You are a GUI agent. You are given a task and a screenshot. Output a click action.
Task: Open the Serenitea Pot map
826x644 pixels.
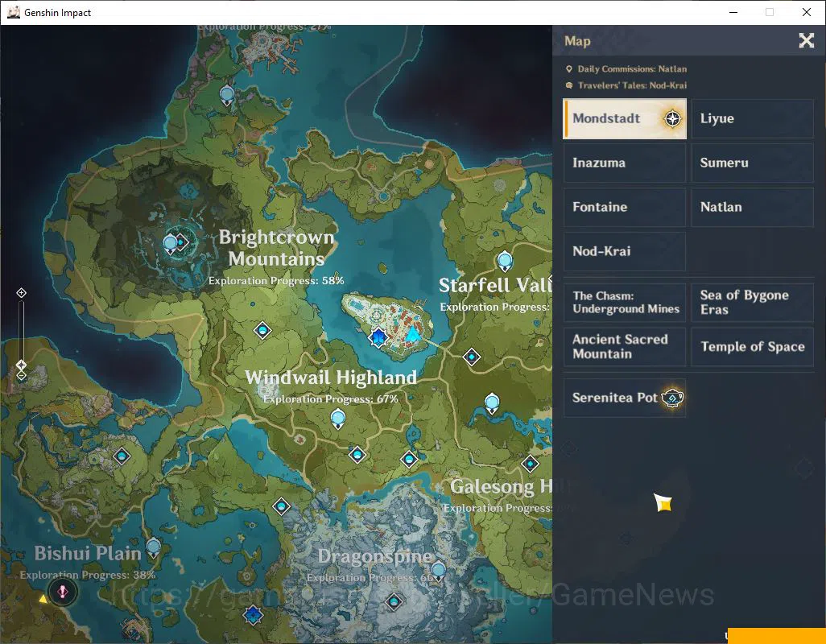(625, 398)
